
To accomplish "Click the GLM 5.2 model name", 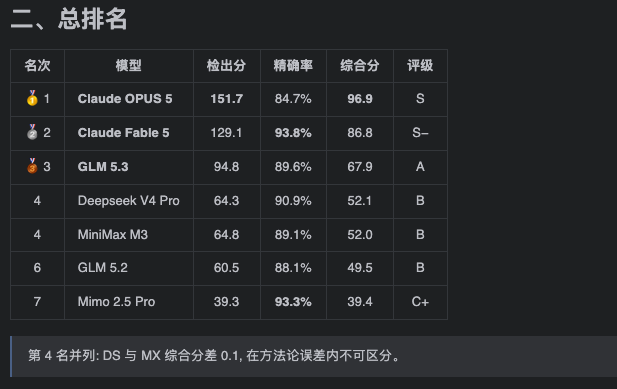I will click(103, 268).
